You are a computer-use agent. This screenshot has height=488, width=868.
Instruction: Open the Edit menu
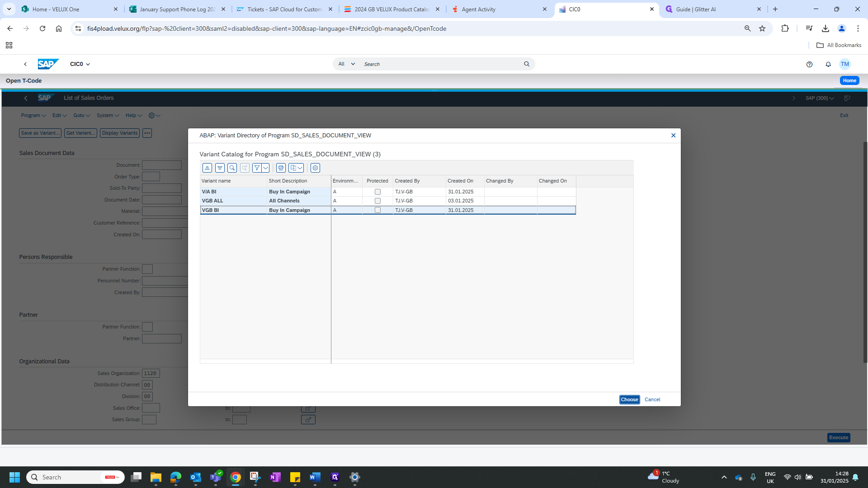(60, 116)
